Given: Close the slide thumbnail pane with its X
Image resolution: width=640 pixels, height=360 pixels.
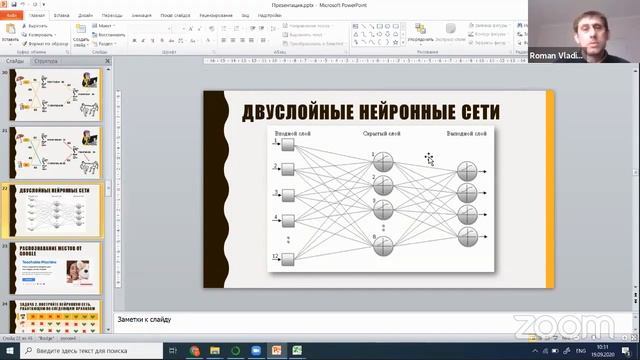Looking at the screenshot, I should point(107,61).
